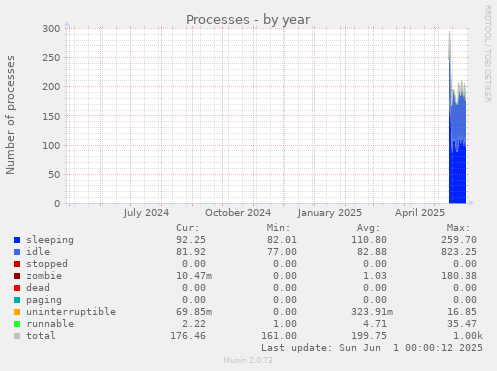Click the stopped legend color swatch

[17, 264]
